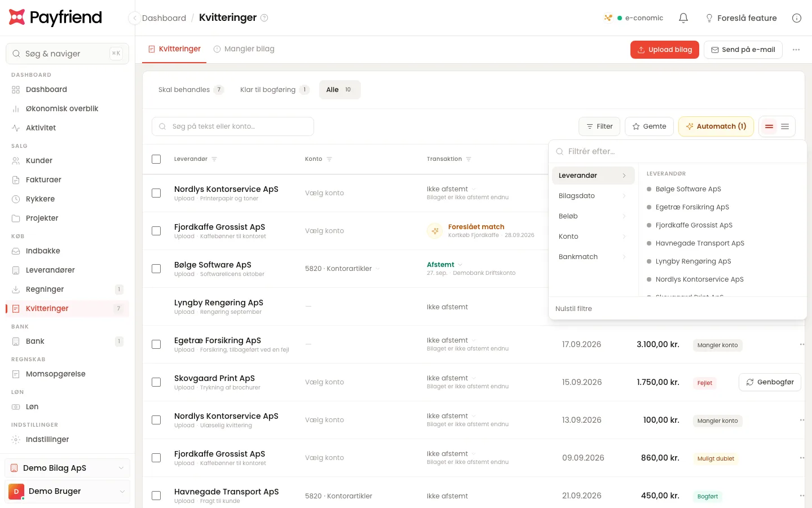Viewport: 812px width, 508px height.
Task: Click the Genbogfør button
Action: [x=770, y=382]
